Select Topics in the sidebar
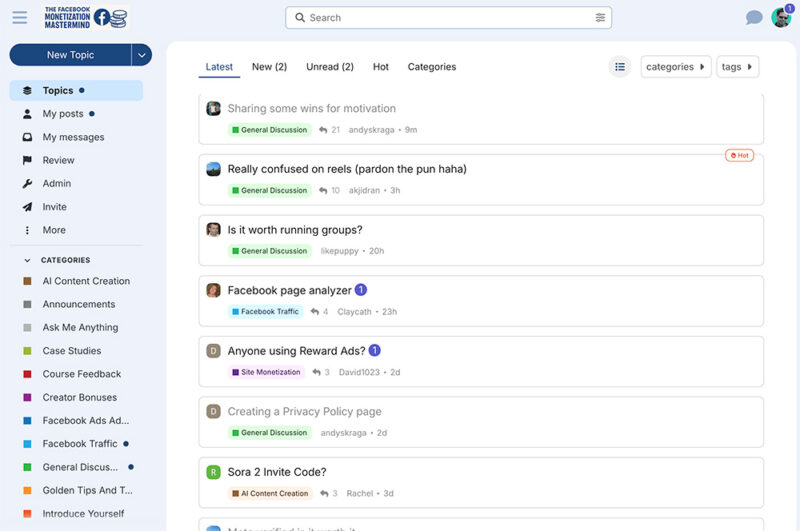 pos(76,90)
